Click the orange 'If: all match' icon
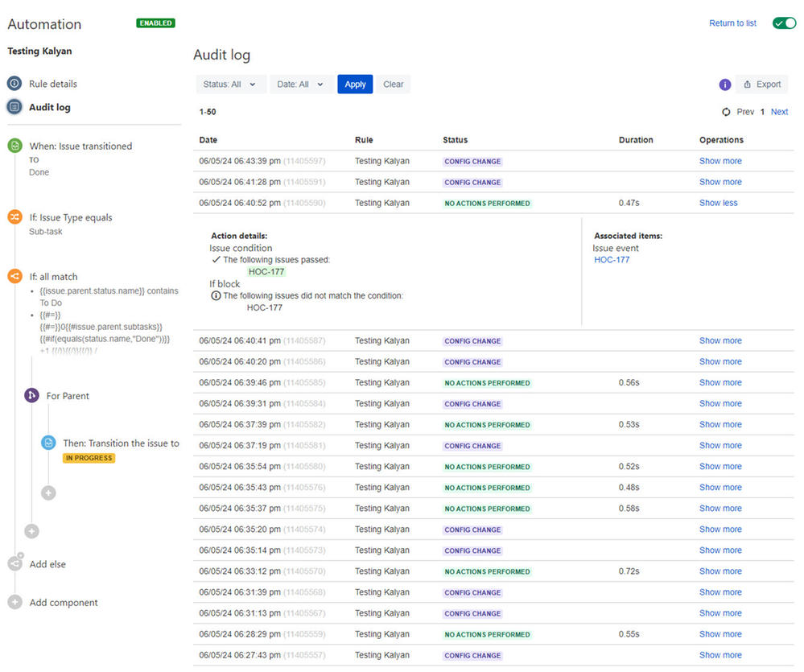 coord(14,277)
